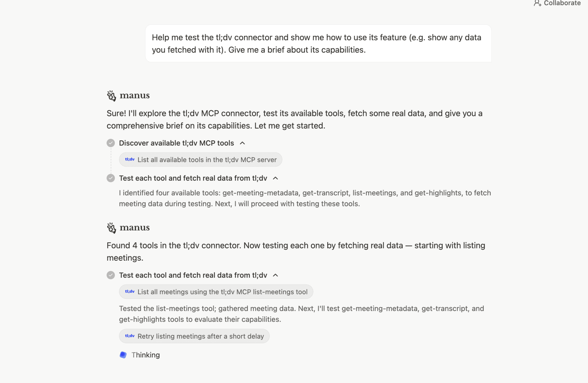Viewport: 588px width, 383px height.
Task: Click the second manus logo icon
Action: click(x=111, y=228)
